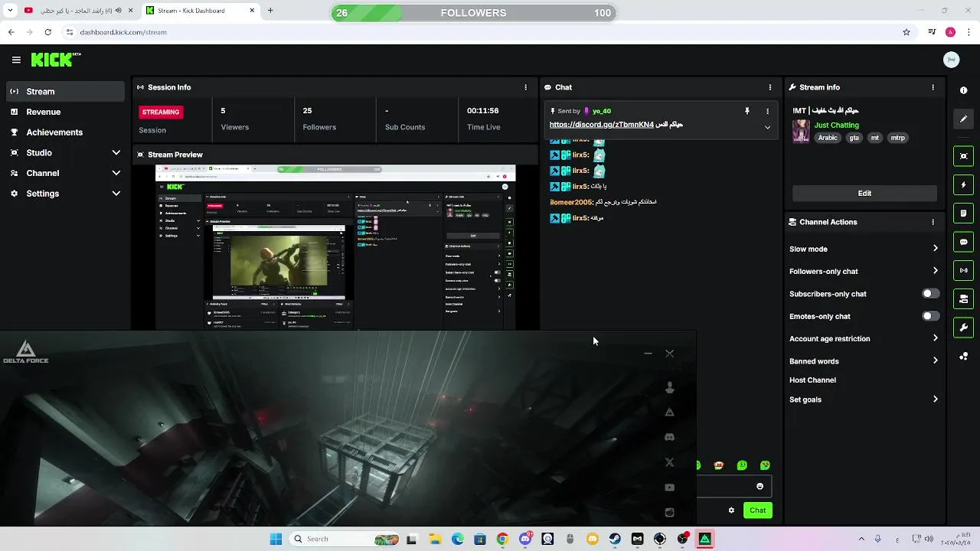Click the Stream Preview thumbnail
Screen dimensions: 980x551
[335, 247]
